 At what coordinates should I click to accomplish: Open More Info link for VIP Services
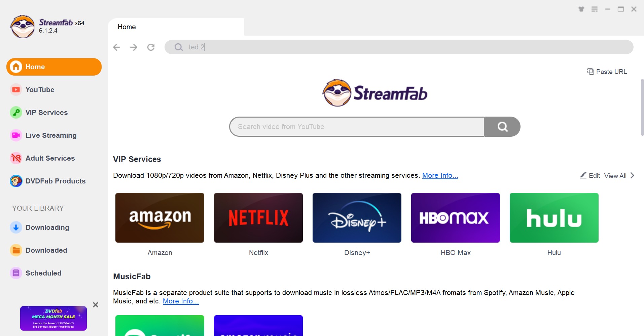pyautogui.click(x=440, y=175)
